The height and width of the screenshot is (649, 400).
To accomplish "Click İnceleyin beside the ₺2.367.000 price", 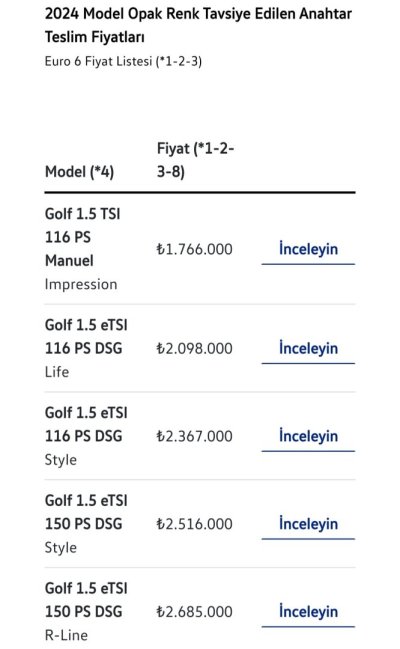I will 308,436.
